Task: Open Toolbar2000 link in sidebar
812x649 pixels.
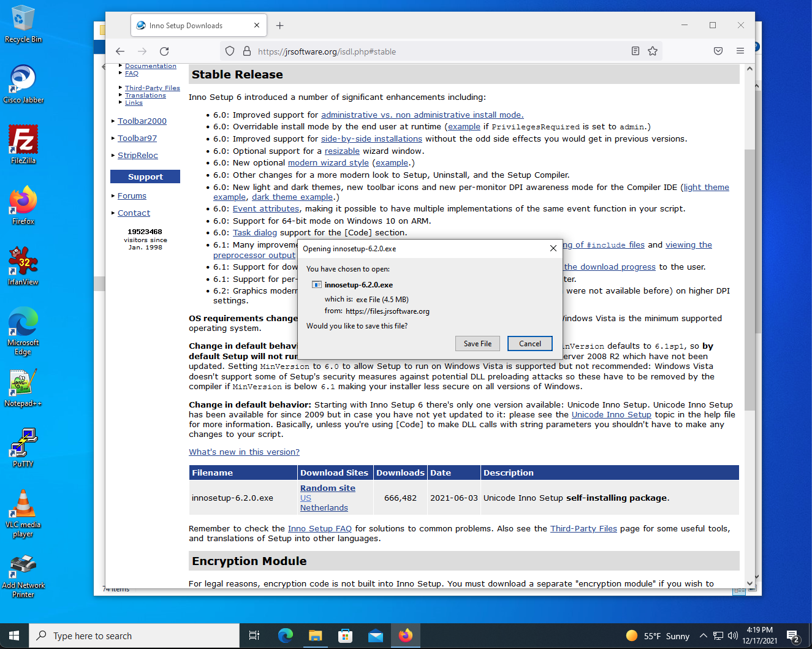Action: click(x=142, y=121)
